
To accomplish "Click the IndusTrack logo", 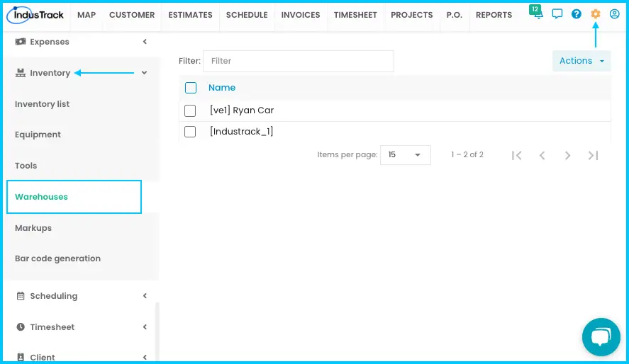I will 35,15.
